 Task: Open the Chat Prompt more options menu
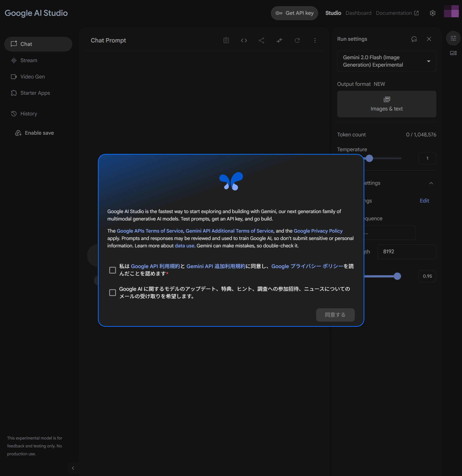[315, 40]
